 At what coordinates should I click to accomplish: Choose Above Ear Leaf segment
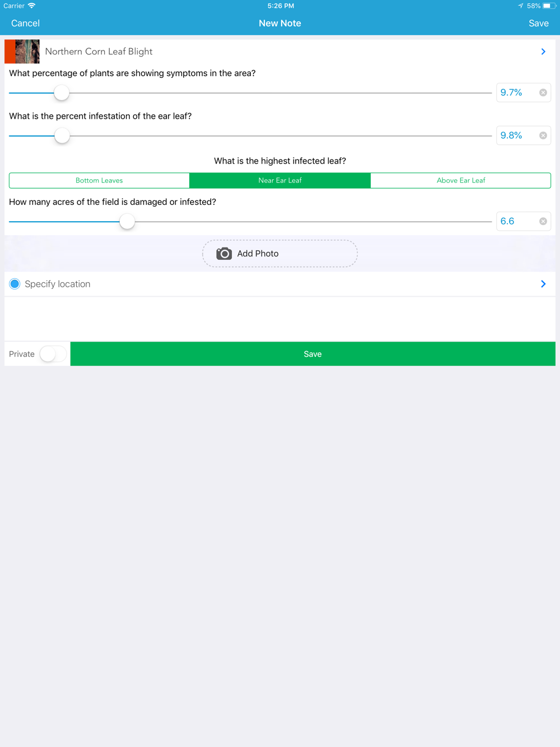[x=460, y=180]
